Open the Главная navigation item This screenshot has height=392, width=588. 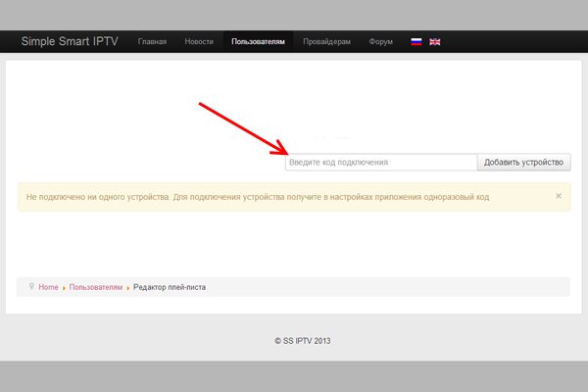(x=152, y=42)
